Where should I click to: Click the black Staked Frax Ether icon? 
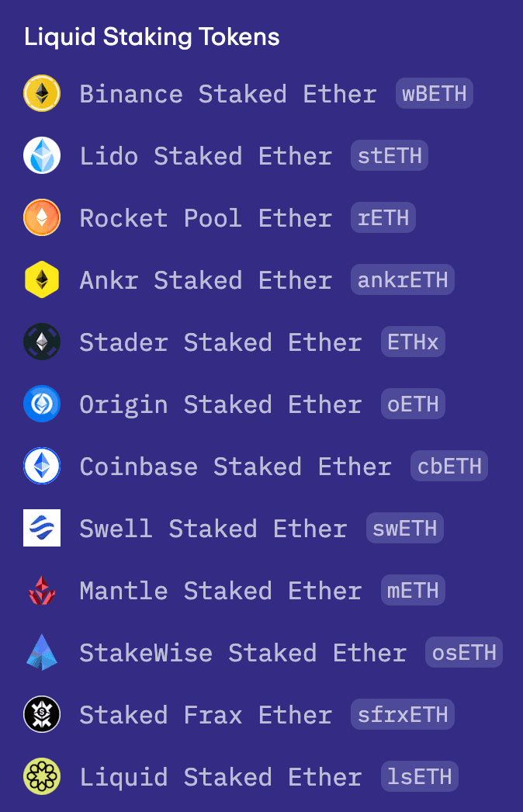[42, 715]
